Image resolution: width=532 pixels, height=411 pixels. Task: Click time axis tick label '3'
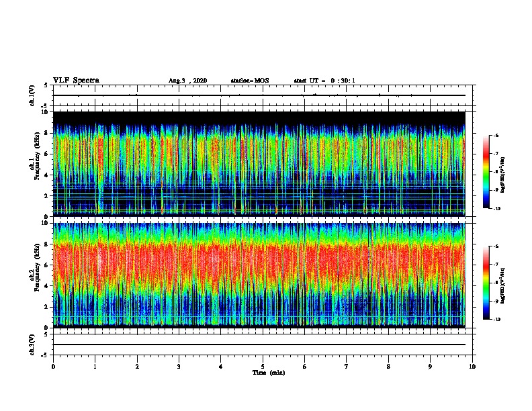click(179, 366)
